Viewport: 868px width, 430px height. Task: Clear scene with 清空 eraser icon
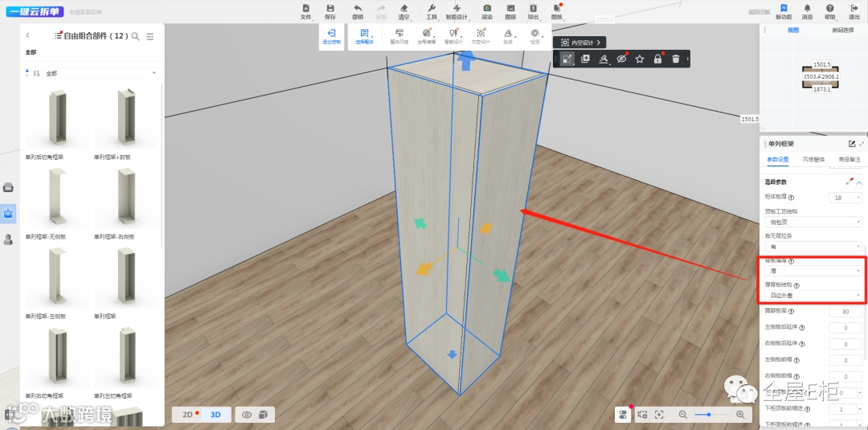pos(403,11)
